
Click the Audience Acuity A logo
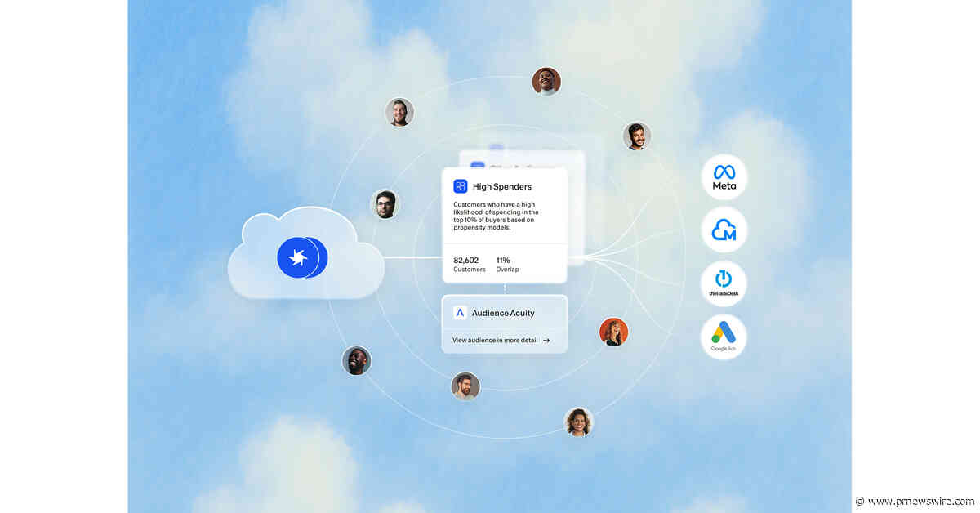pos(460,313)
